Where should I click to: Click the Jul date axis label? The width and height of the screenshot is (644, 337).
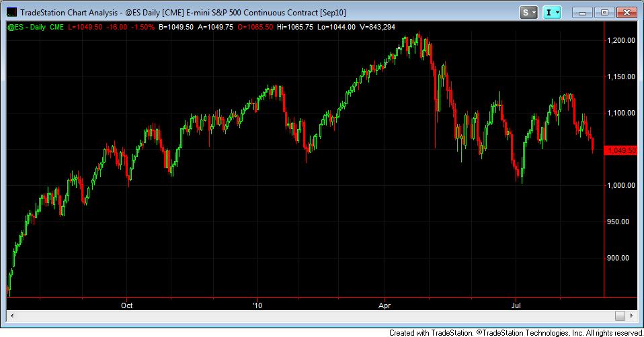coord(516,305)
